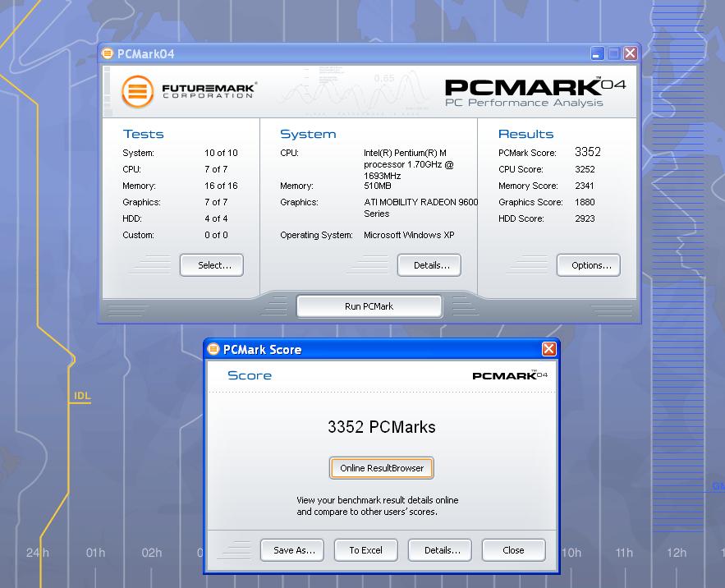
Task: Click the Custom tests count 0 of 0
Action: click(216, 235)
